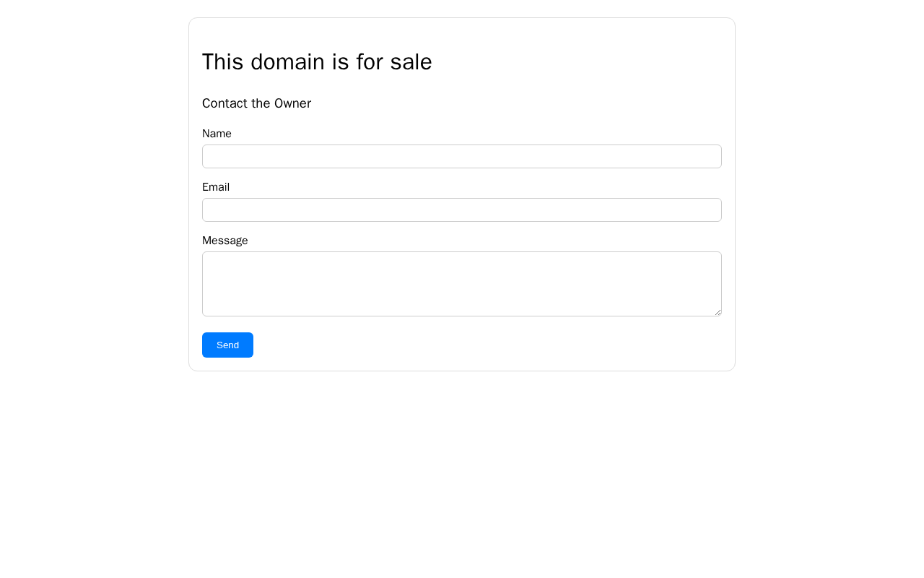The height and width of the screenshot is (578, 924).
Task: Click the Message field label
Action: 225,241
